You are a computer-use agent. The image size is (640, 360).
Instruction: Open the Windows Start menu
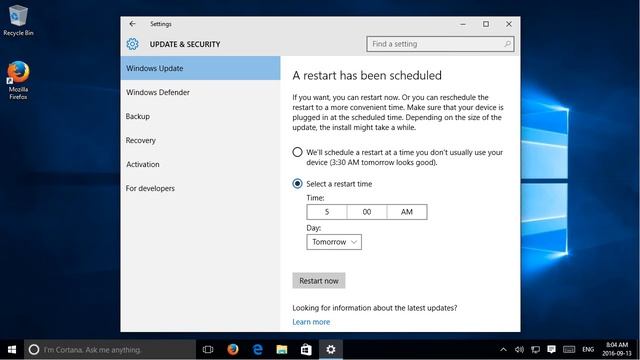pos(12,350)
